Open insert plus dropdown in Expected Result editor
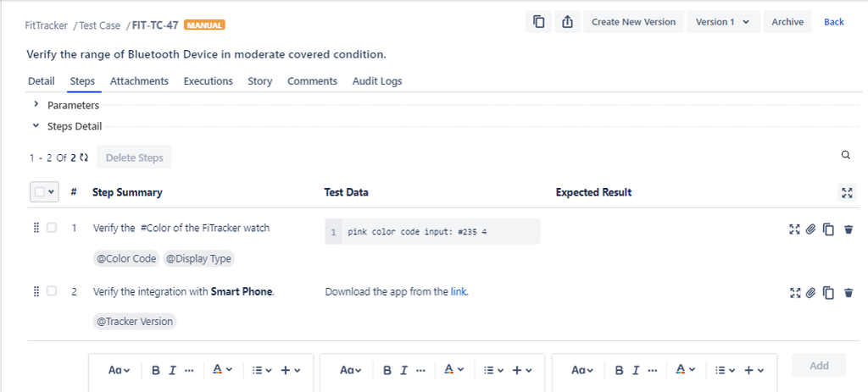868x392 pixels. pyautogui.click(x=754, y=371)
